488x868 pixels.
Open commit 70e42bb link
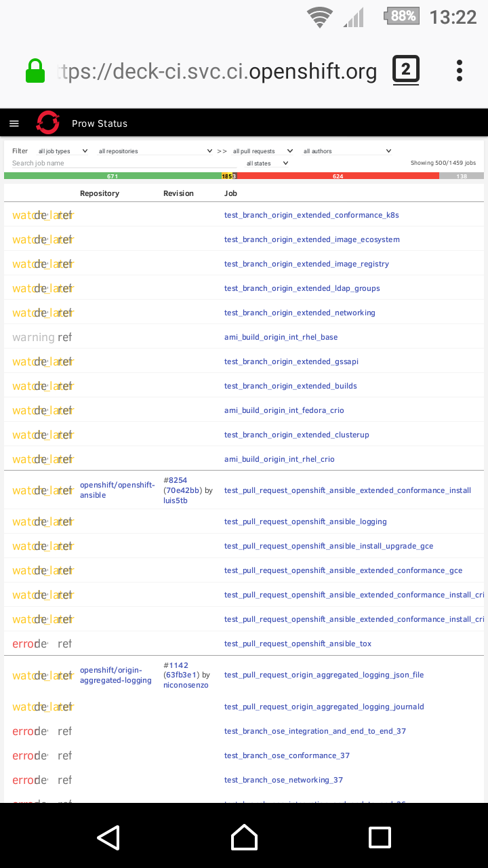[182, 490]
